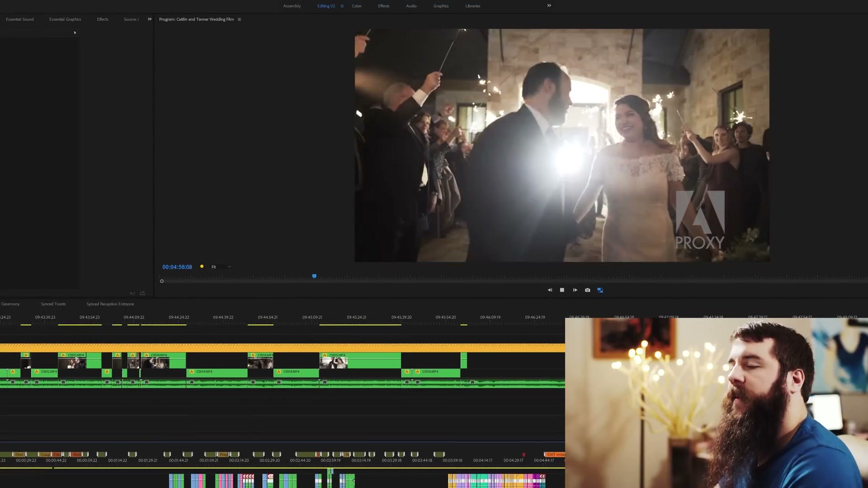
Task: Click the 00:04:56:08 playhead timecode field
Action: [x=177, y=267]
